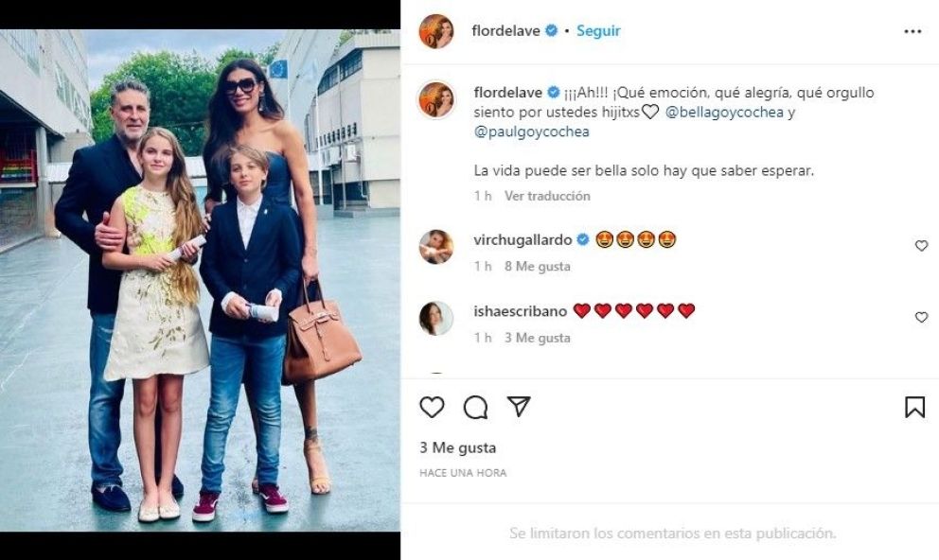Click the family photo in the post

click(200, 280)
